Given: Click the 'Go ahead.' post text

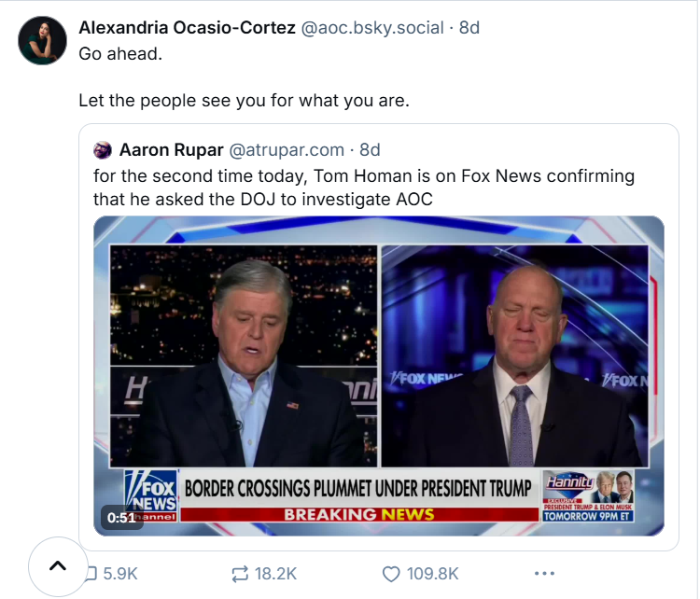Looking at the screenshot, I should point(120,54).
